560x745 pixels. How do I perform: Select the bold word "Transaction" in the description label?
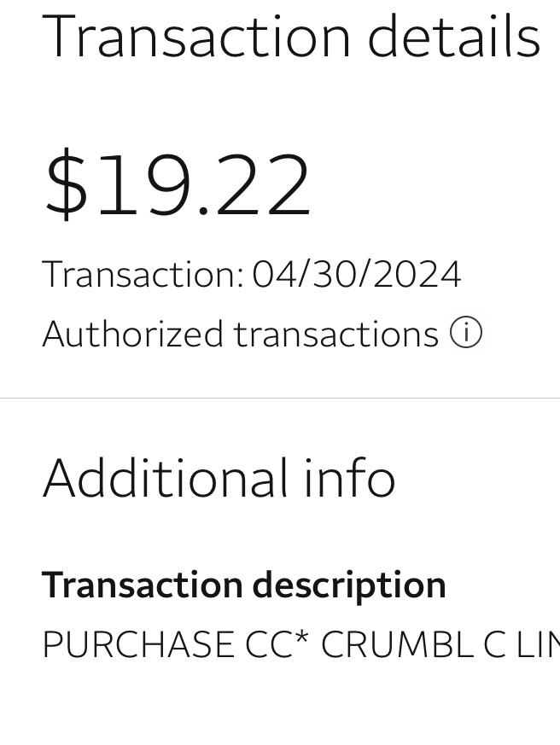(141, 585)
